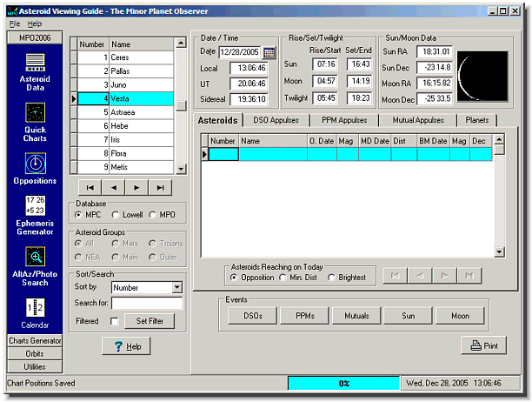Click the Moon events button

point(460,316)
